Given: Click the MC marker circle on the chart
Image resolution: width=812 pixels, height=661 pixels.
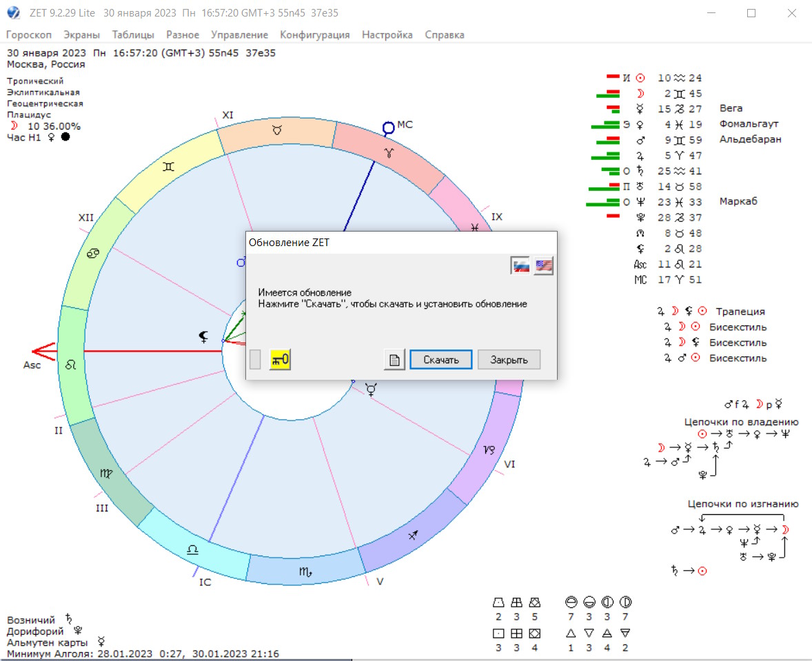Looking at the screenshot, I should 389,127.
